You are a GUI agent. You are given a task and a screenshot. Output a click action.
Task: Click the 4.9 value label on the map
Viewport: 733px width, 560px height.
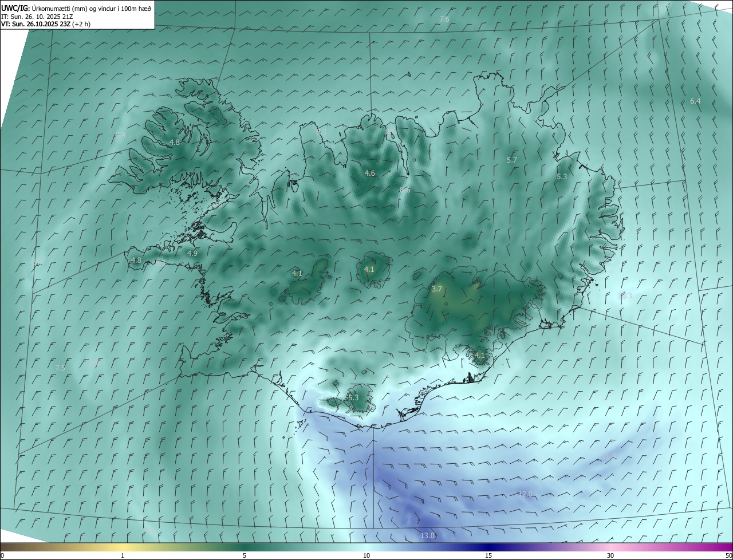[192, 253]
